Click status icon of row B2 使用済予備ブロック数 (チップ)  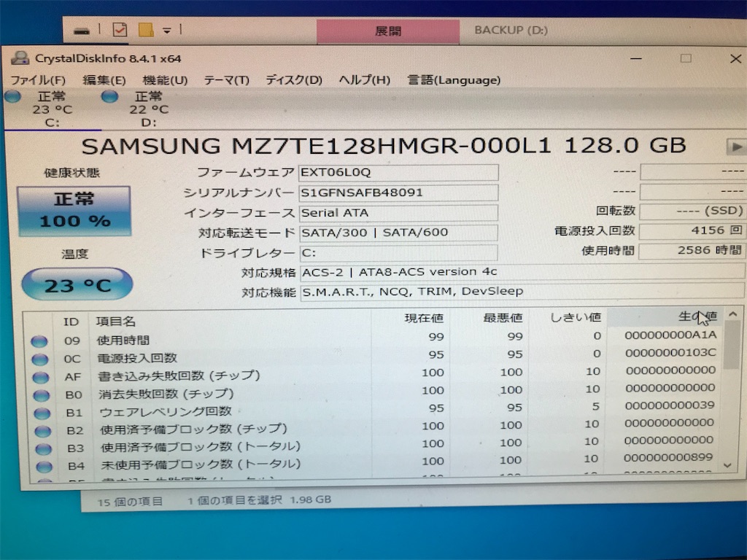point(43,431)
